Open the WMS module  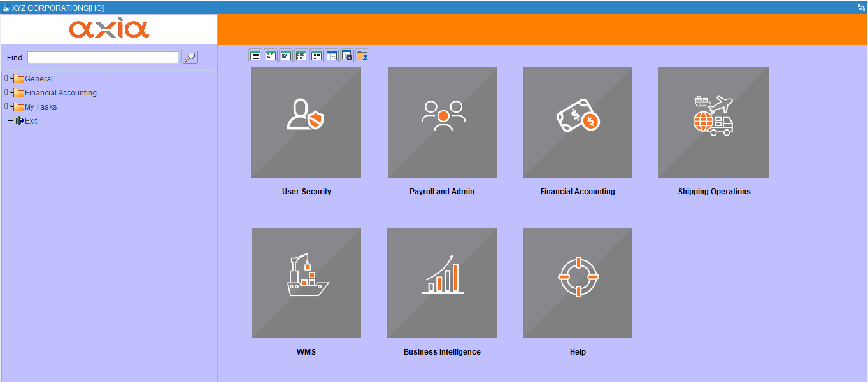pyautogui.click(x=306, y=283)
